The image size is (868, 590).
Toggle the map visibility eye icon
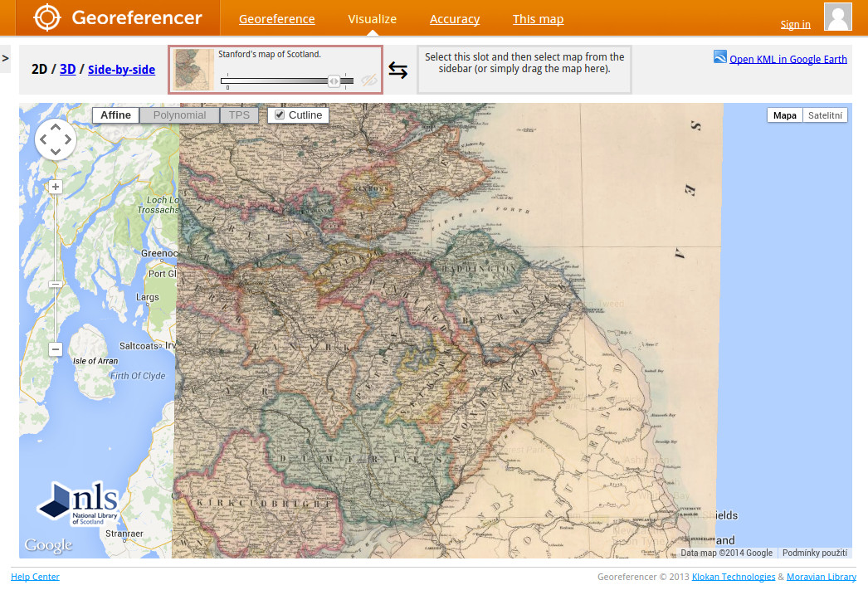click(368, 80)
